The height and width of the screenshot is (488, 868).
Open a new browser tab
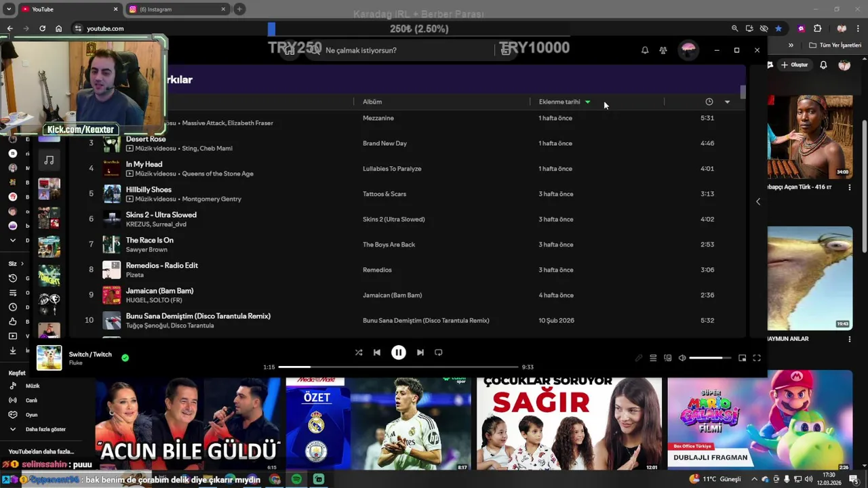click(x=239, y=9)
